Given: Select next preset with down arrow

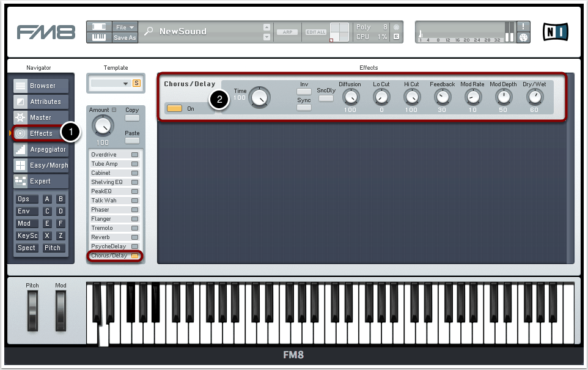Looking at the screenshot, I should pyautogui.click(x=266, y=37).
